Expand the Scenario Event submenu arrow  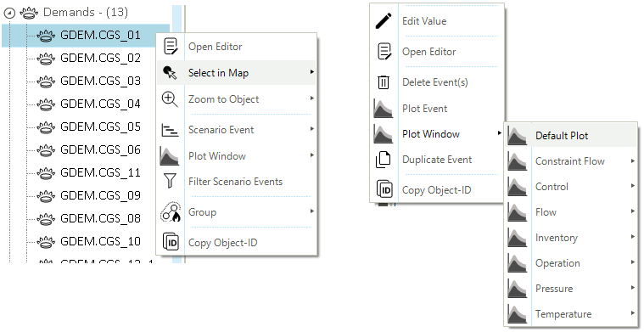(x=312, y=128)
